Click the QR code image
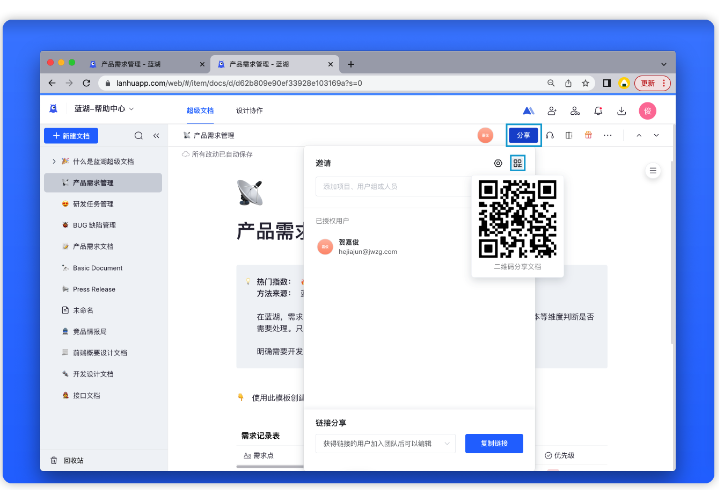This screenshot has width=719, height=490. pos(518,219)
